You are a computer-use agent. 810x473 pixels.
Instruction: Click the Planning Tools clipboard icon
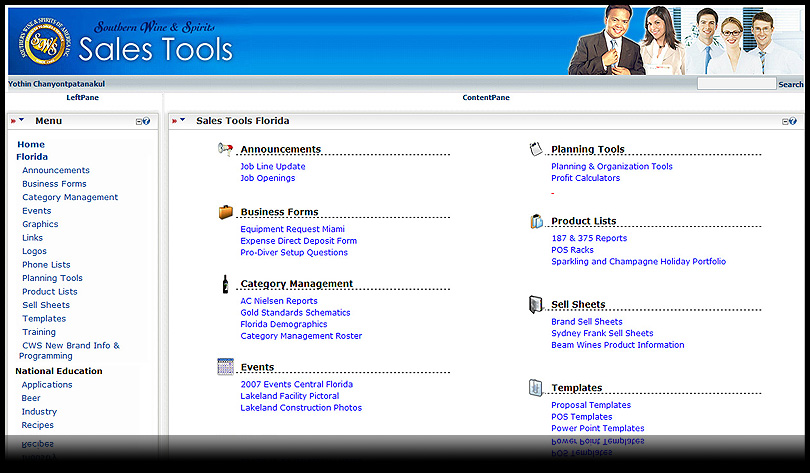point(536,149)
